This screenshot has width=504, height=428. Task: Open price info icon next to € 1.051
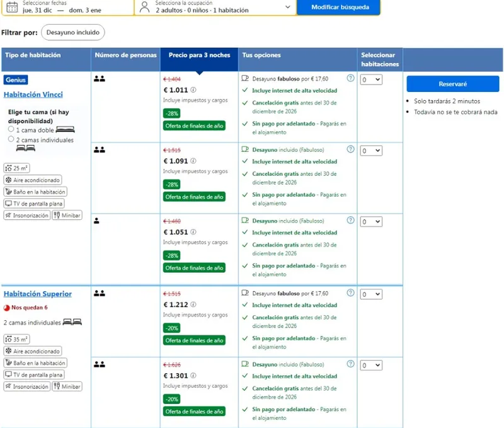coord(193,232)
